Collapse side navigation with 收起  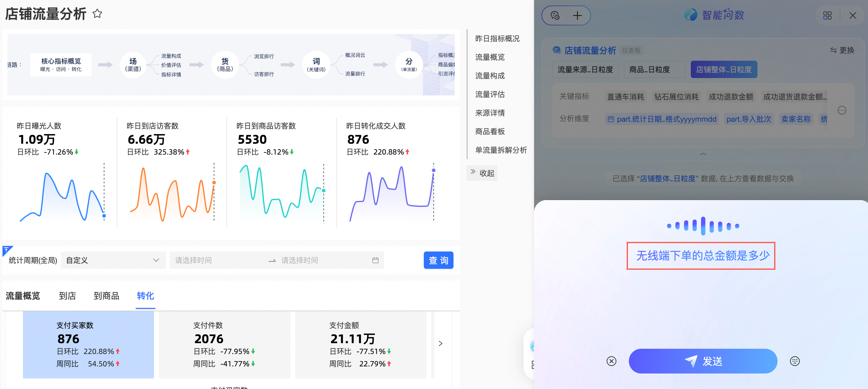coord(482,173)
